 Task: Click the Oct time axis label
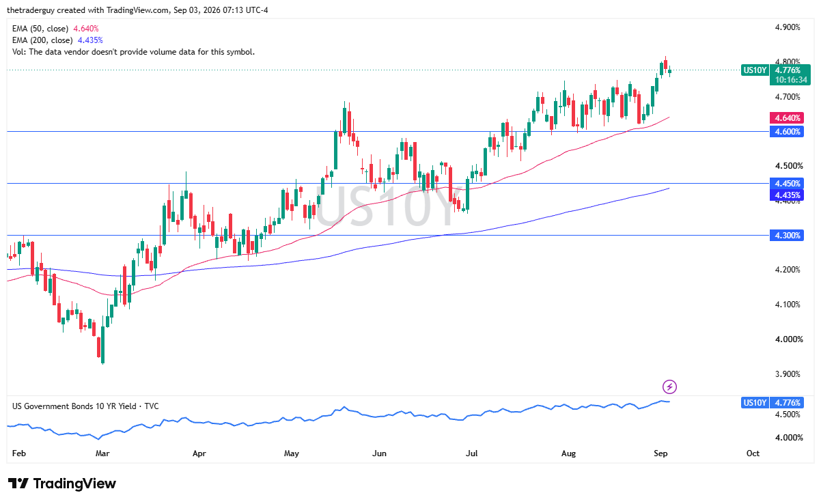point(753,453)
